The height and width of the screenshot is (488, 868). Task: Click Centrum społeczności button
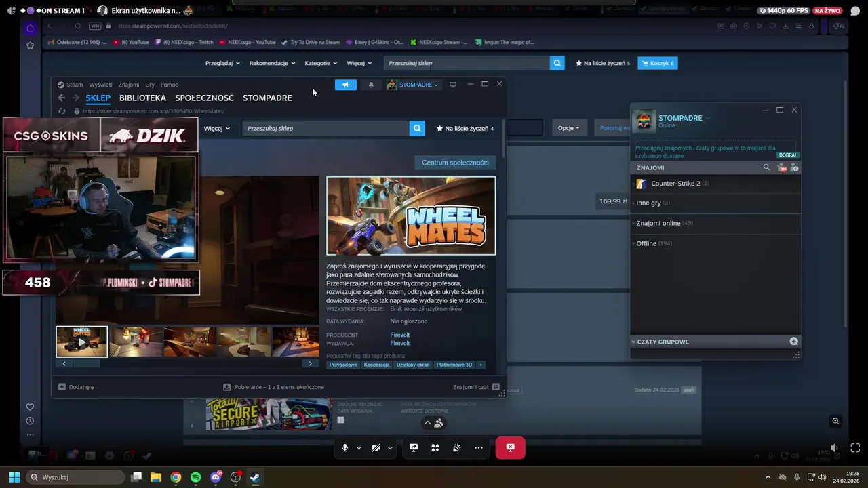pyautogui.click(x=455, y=163)
